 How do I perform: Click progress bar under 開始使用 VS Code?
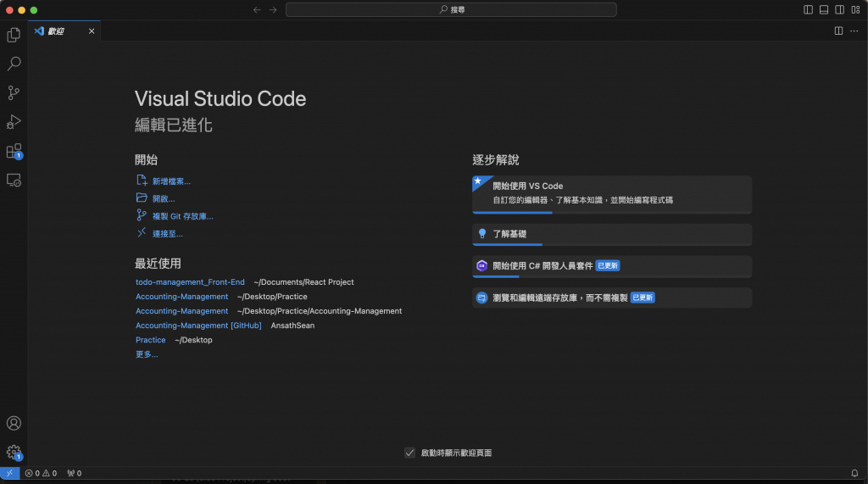point(612,213)
